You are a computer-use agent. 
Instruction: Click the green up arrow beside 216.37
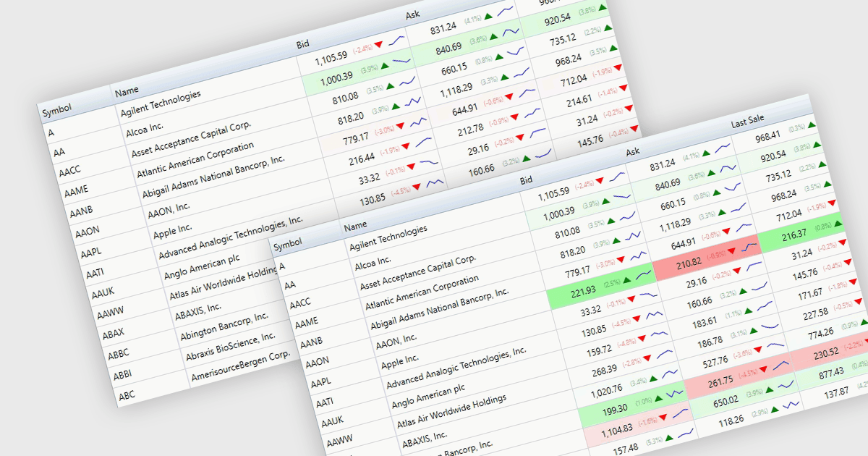click(x=840, y=225)
